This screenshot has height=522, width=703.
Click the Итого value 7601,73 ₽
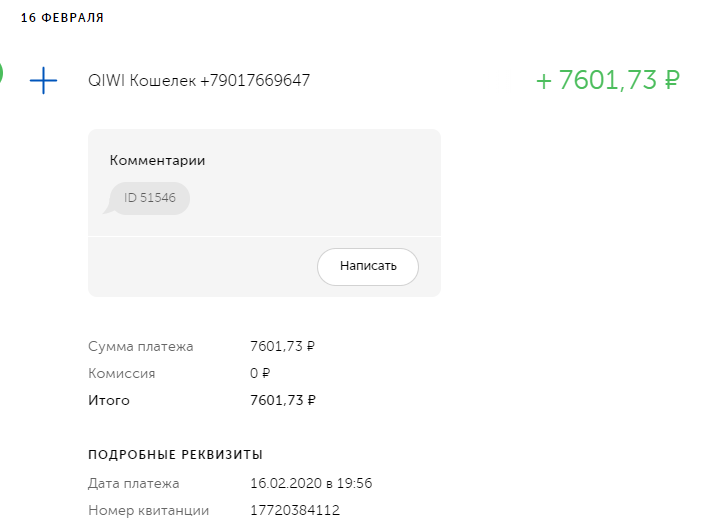tap(282, 400)
